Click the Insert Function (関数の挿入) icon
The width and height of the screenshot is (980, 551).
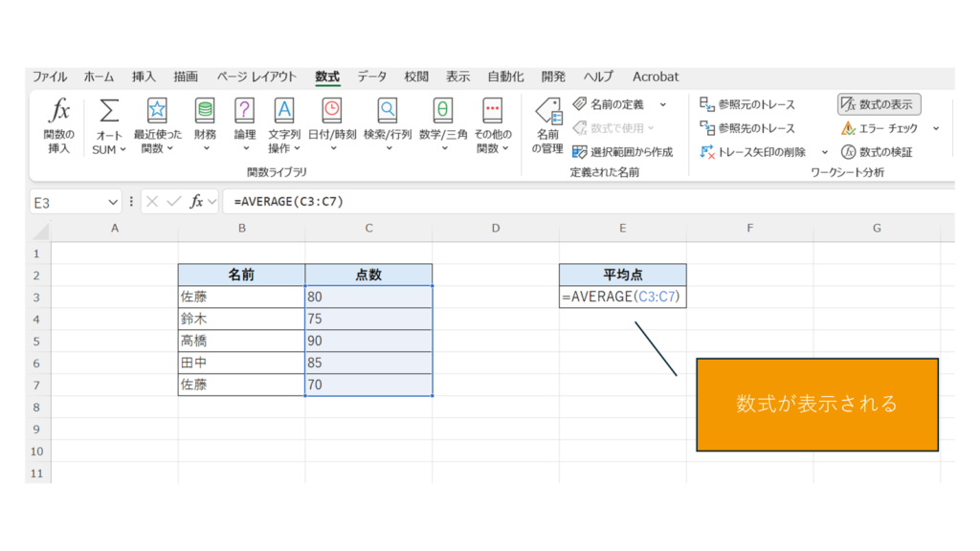[59, 112]
